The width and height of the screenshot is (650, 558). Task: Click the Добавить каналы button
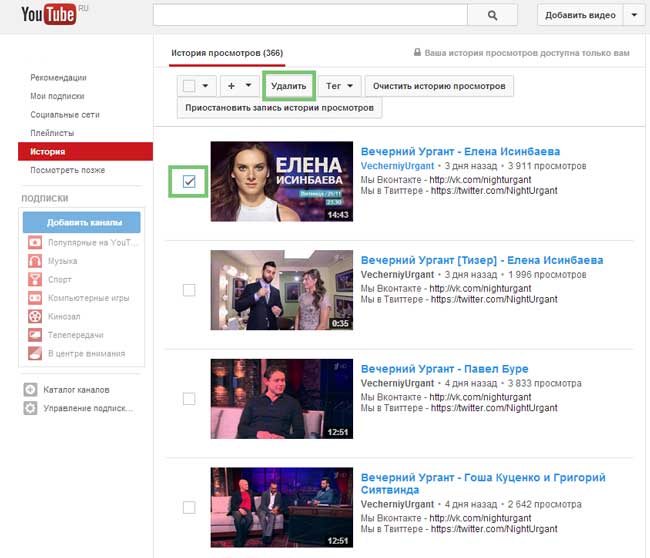click(x=82, y=222)
